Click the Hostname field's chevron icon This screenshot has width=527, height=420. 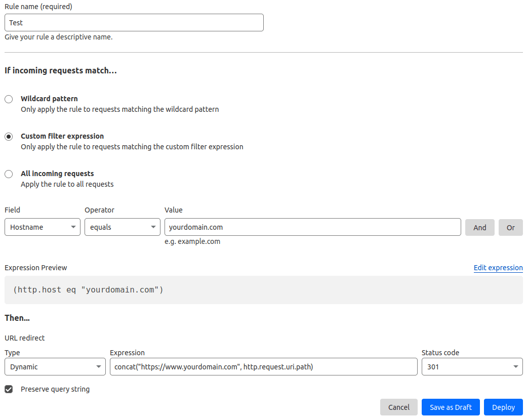point(73,227)
